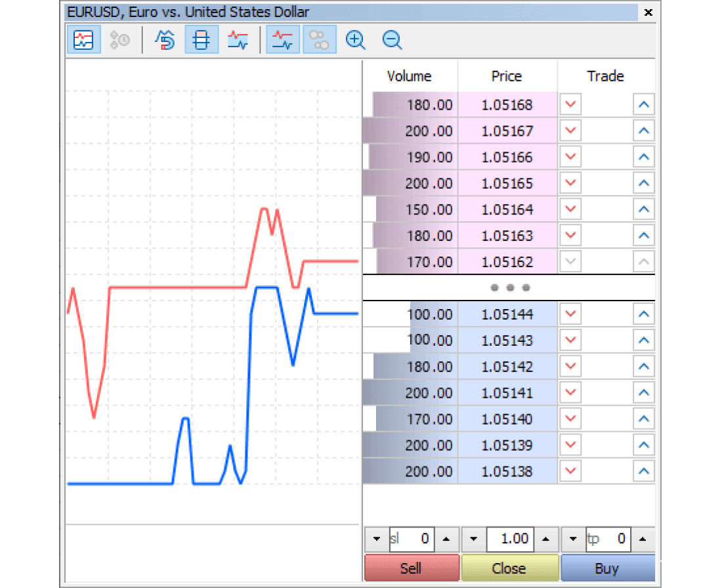Click the blue Buy button

[607, 568]
